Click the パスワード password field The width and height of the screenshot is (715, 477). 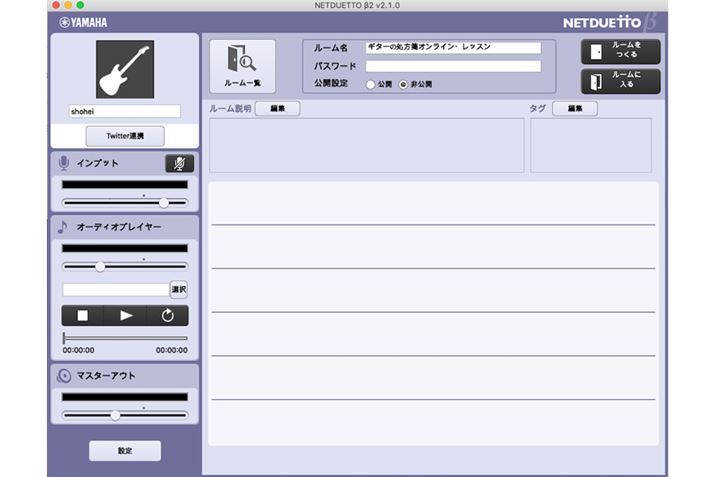(453, 66)
